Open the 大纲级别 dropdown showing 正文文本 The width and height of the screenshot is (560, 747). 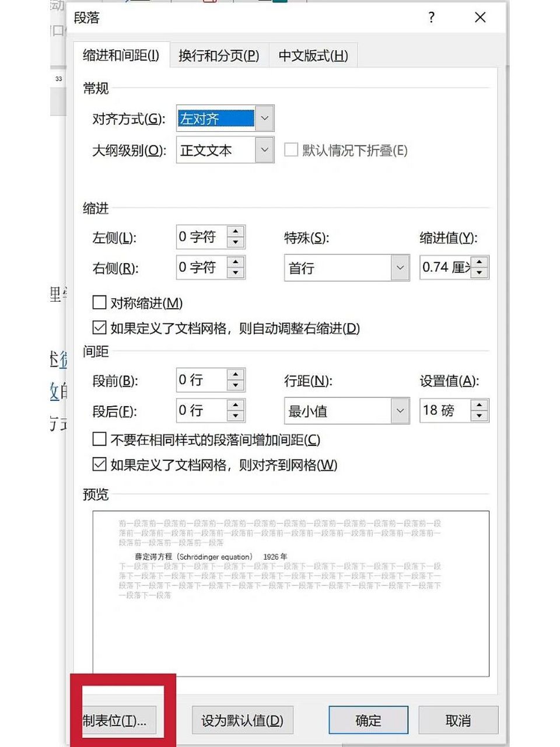click(264, 150)
